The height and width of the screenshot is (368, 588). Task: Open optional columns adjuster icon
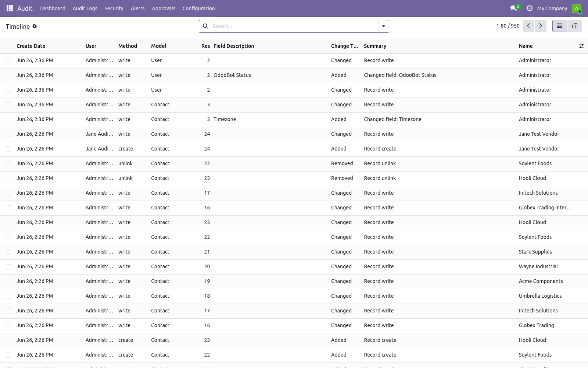coord(581,46)
